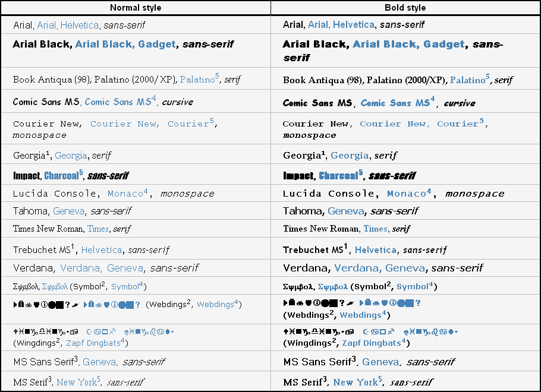Open blue Courier New, Courier link in Normal column

click(x=152, y=123)
